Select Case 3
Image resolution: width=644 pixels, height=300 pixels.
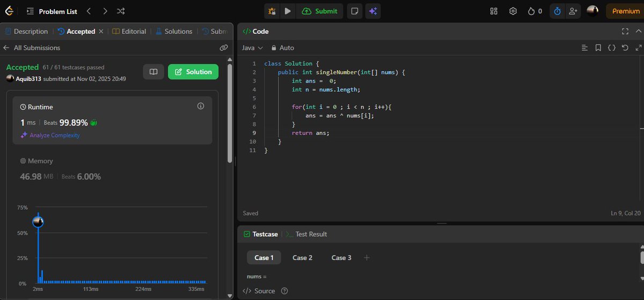(341, 258)
